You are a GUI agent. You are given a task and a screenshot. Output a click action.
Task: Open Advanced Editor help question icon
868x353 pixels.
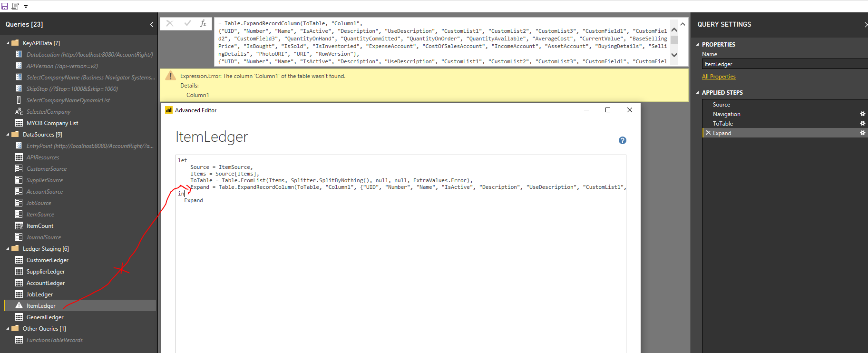pyautogui.click(x=623, y=140)
